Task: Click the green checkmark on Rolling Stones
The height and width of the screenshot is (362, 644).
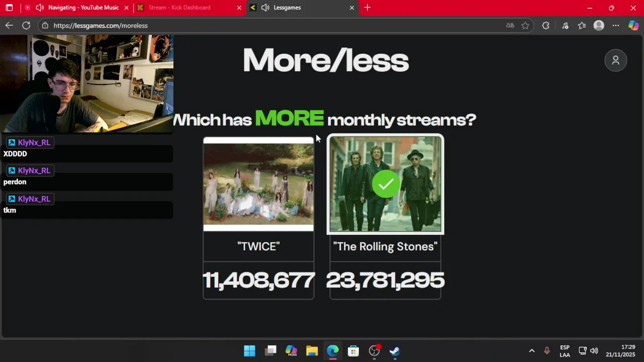Action: [x=386, y=184]
